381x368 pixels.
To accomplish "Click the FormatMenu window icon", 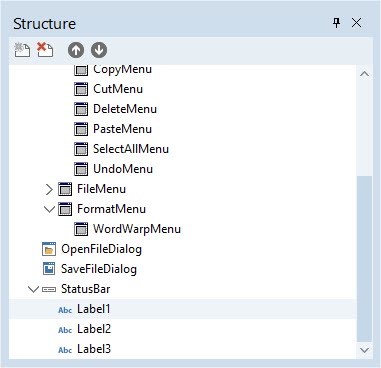I will coord(65,209).
